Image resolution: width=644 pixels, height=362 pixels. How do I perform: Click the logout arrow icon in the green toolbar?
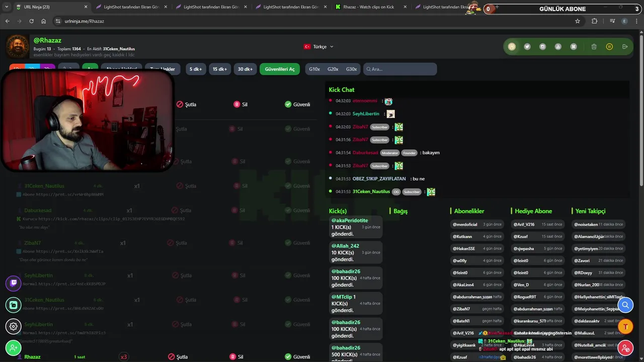[625, 47]
